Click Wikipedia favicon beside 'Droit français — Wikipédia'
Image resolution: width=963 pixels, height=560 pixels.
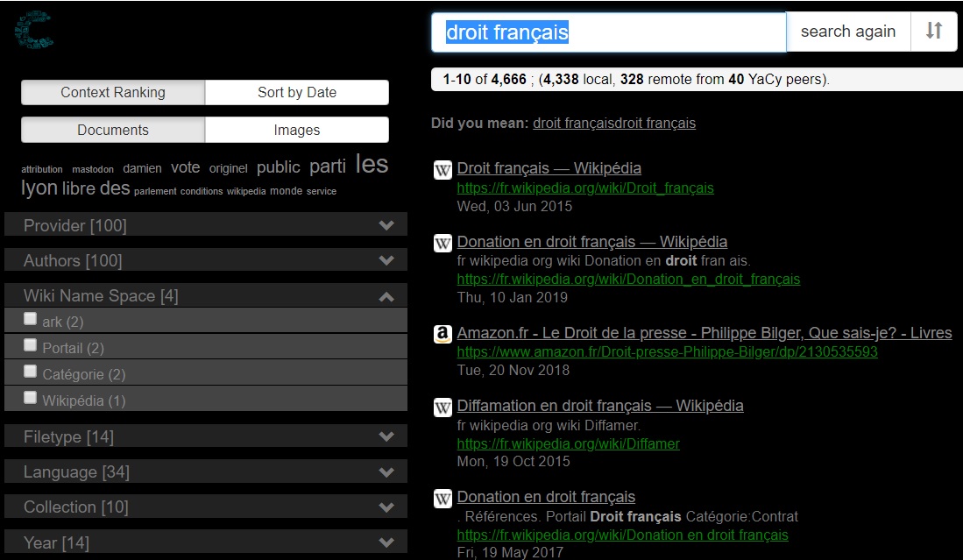[443, 169]
